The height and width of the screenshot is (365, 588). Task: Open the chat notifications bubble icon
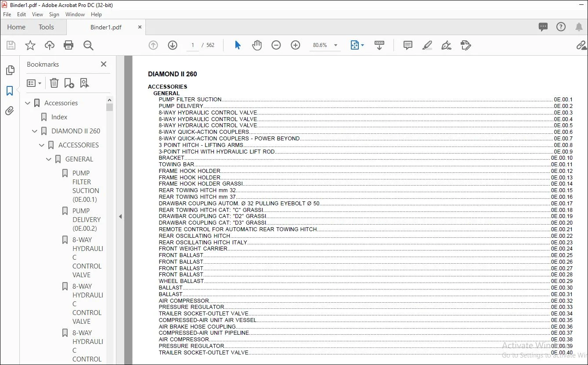tap(543, 27)
